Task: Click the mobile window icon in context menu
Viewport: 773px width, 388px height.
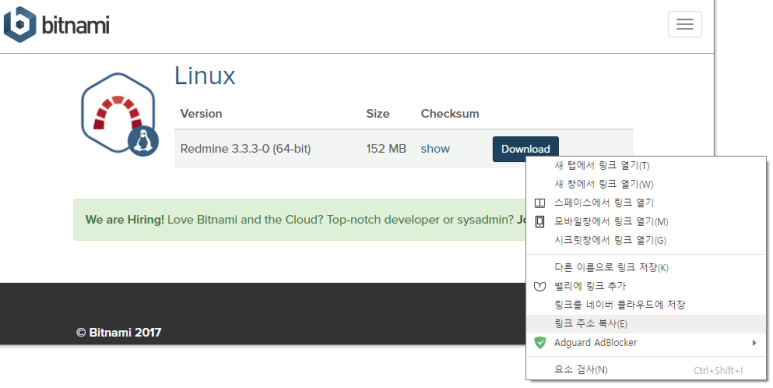Action: [540, 221]
